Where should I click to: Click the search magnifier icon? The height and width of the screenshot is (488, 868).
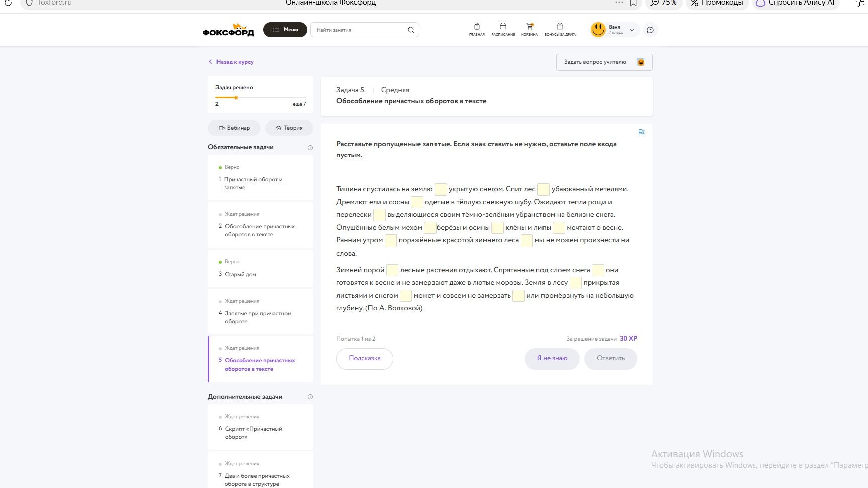point(411,30)
